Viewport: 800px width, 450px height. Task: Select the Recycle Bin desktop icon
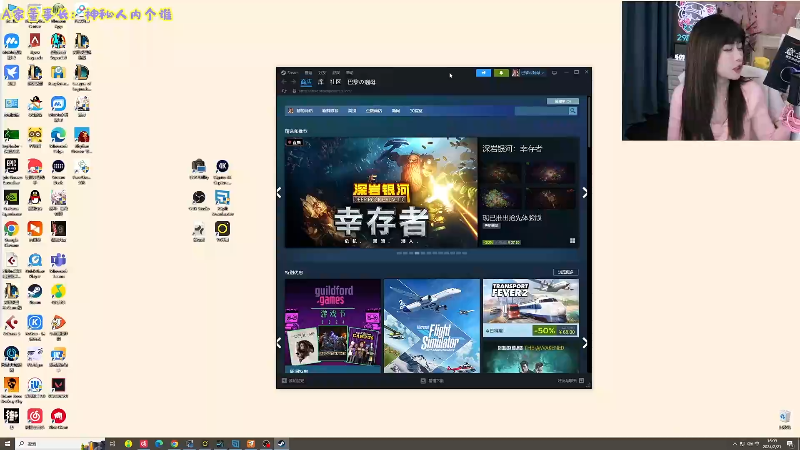pos(785,420)
